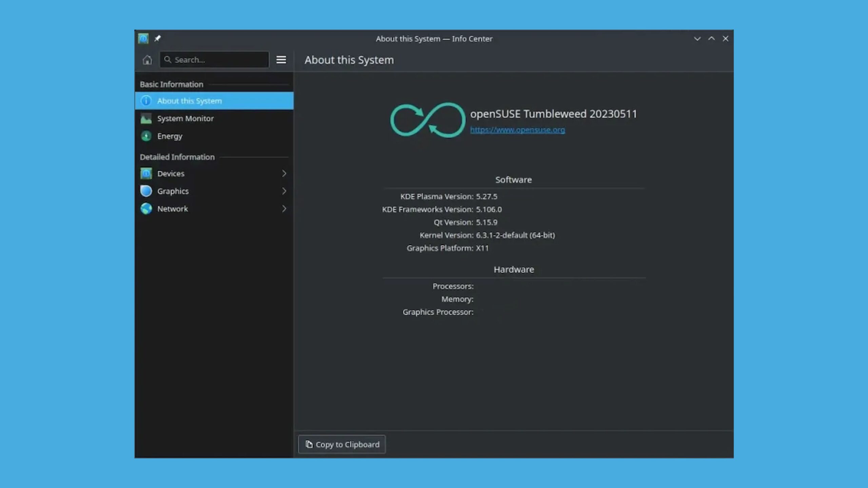Open the Devices category
The width and height of the screenshot is (868, 488).
(x=214, y=174)
